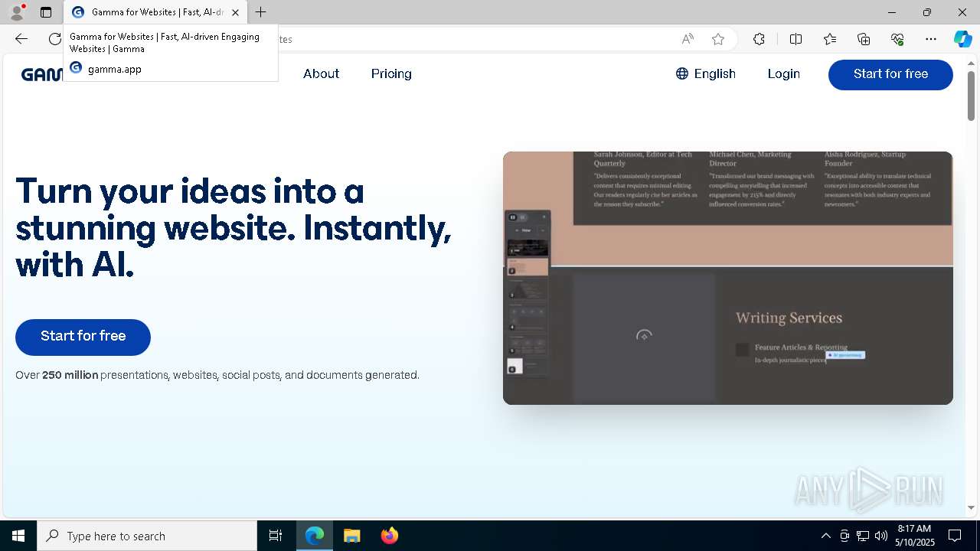
Task: Open the tab actions menu icon
Action: tap(46, 12)
